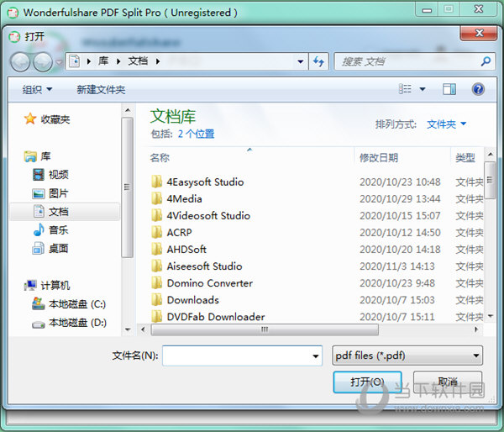Click the 文档 breadcrumb segment
This screenshot has width=504, height=432.
click(x=138, y=61)
